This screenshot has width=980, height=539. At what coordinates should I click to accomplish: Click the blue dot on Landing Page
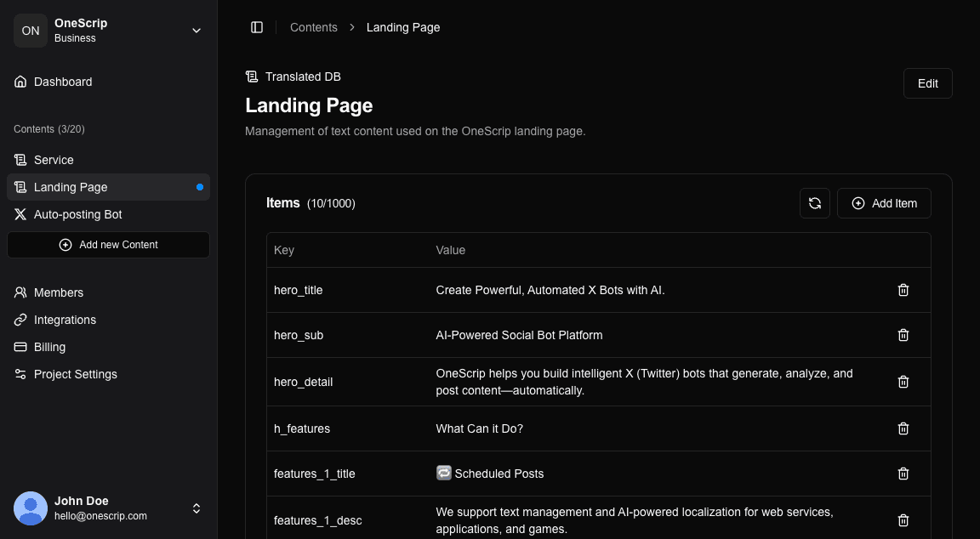(200, 187)
